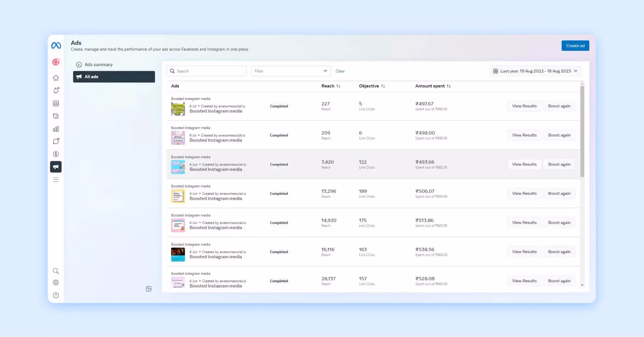Image resolution: width=644 pixels, height=337 pixels.
Task: Click the Create ad button
Action: [x=575, y=45]
